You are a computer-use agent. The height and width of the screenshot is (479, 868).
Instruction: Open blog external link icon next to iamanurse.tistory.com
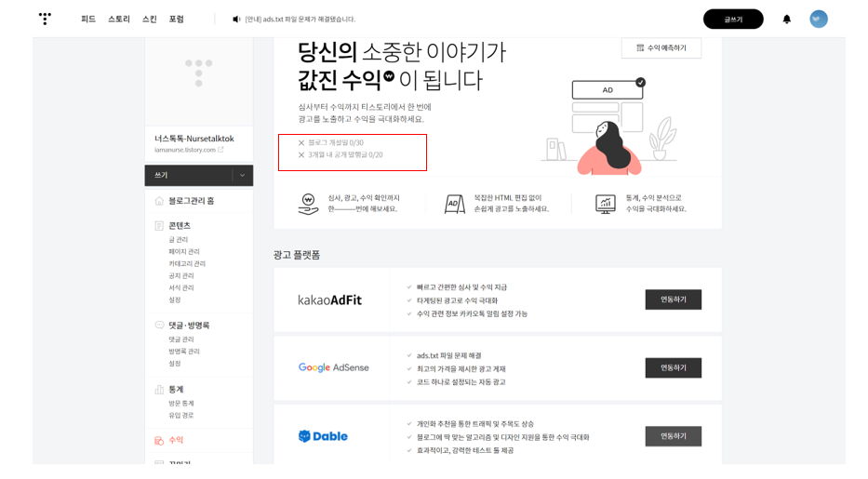pyautogui.click(x=220, y=150)
